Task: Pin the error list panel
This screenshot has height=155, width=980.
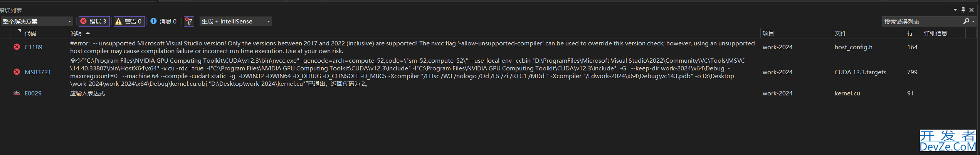Action: point(963,10)
